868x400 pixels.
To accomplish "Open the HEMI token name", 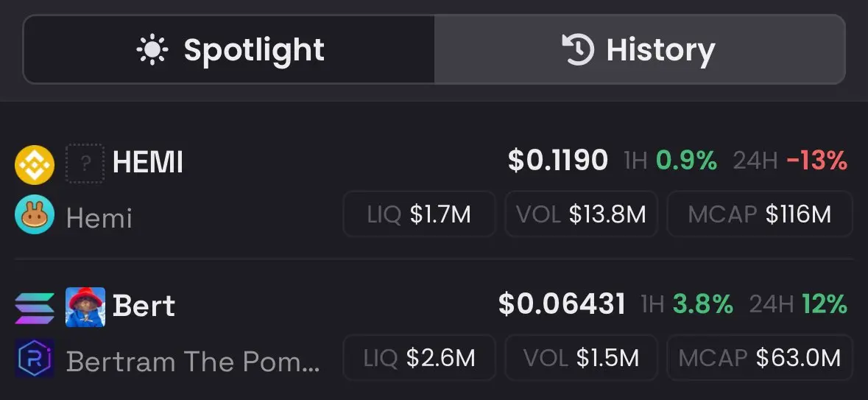I will 148,163.
